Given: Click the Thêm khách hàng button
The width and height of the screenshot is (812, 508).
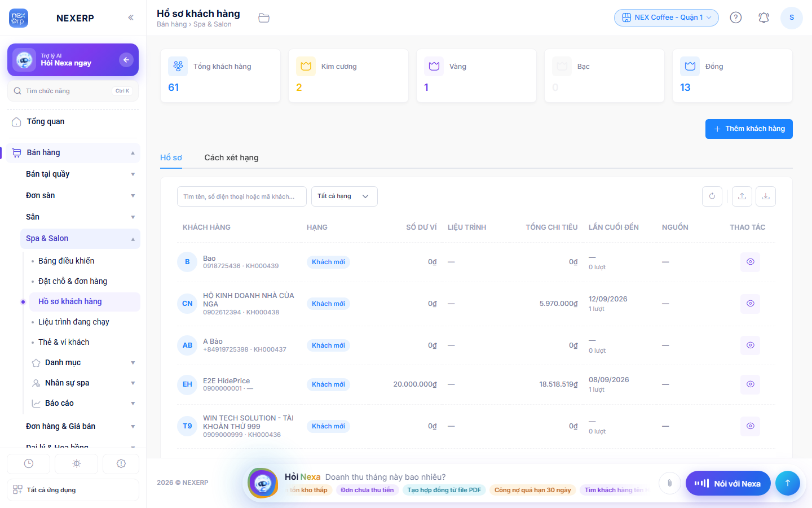Looking at the screenshot, I should coord(749,129).
